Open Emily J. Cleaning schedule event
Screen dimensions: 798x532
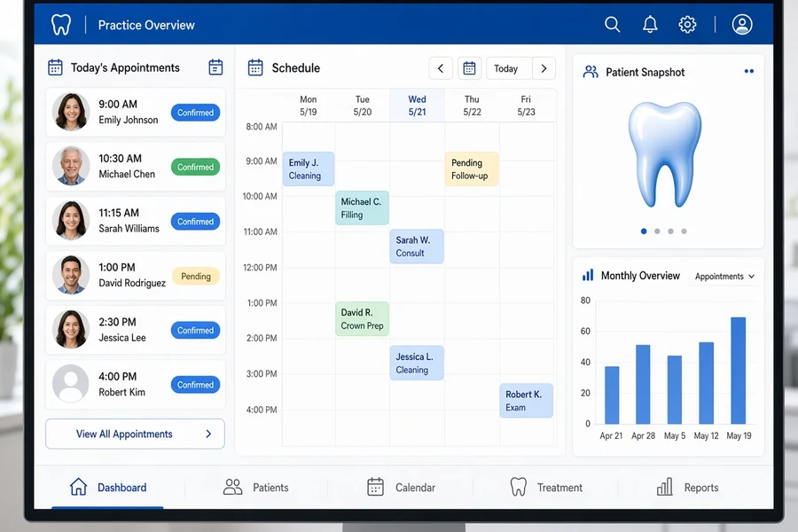coord(309,168)
